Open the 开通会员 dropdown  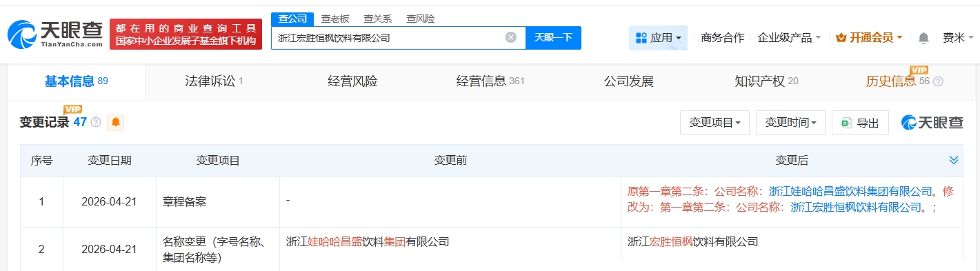coord(868,38)
